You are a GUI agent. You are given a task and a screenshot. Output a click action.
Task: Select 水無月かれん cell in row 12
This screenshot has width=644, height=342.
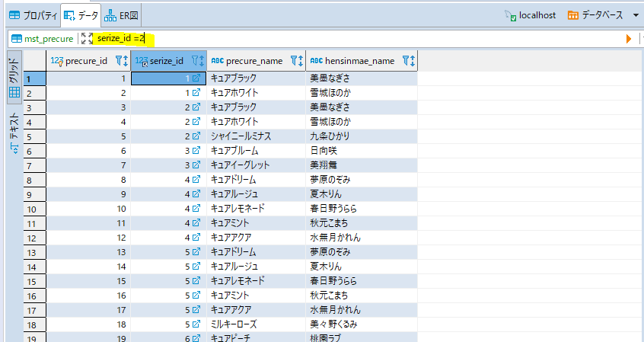[362, 238]
